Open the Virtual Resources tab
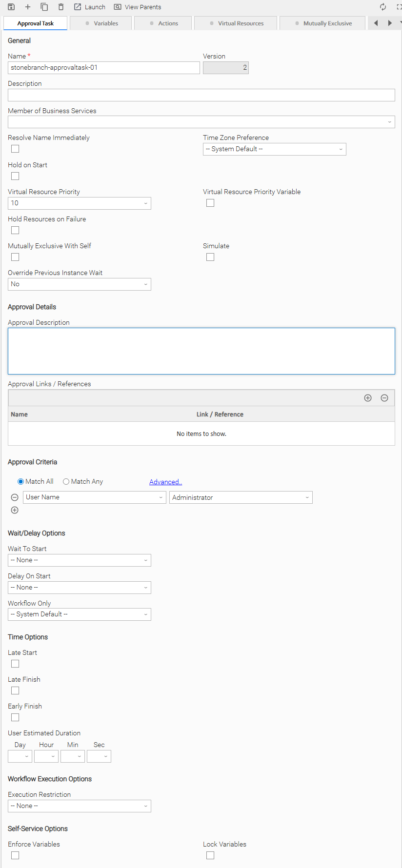402x868 pixels. pos(236,23)
